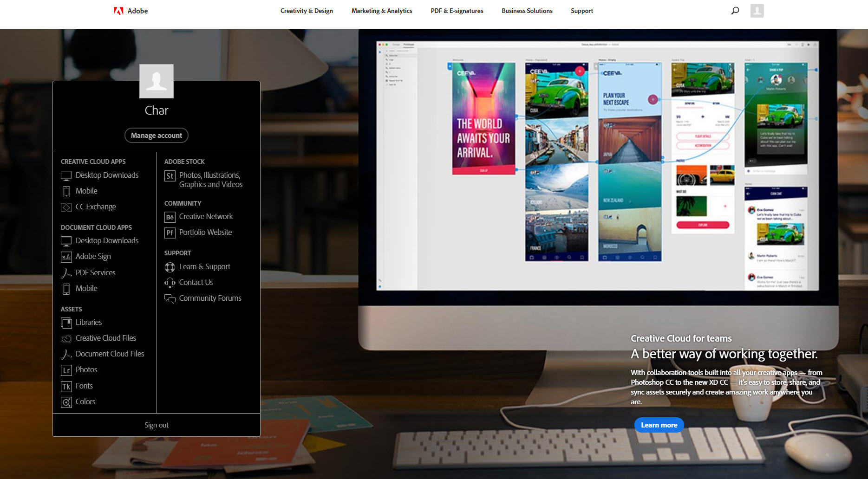Click the Behance Creative Network icon

170,217
